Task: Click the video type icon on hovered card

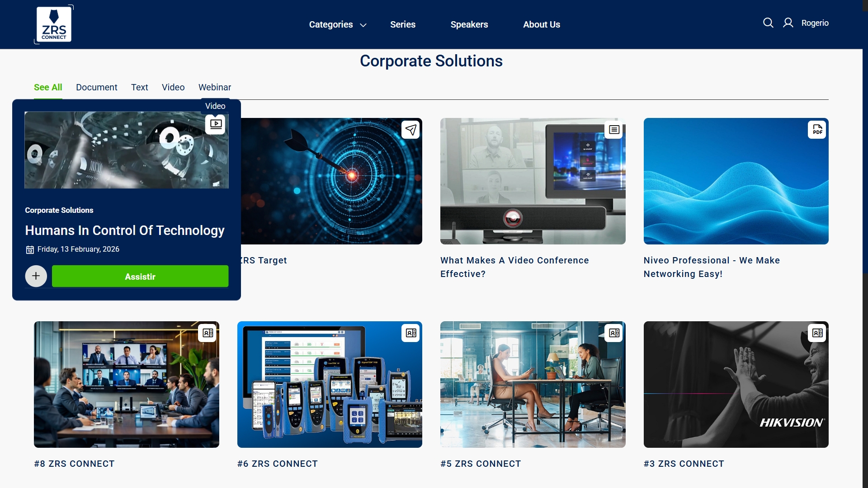Action: click(x=216, y=124)
